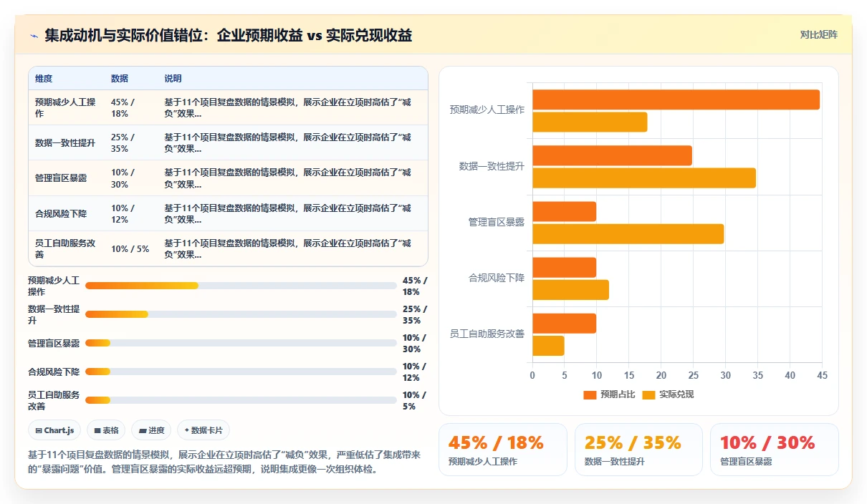The image size is (867, 504).
Task: Click the 45% expected bar for 预期减少人工操作
Action: click(x=676, y=100)
